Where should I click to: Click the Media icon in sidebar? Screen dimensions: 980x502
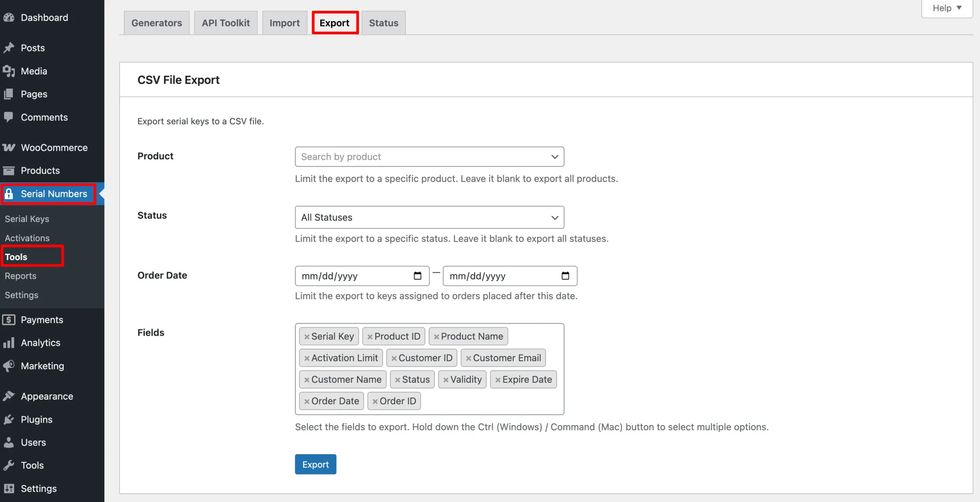[9, 71]
